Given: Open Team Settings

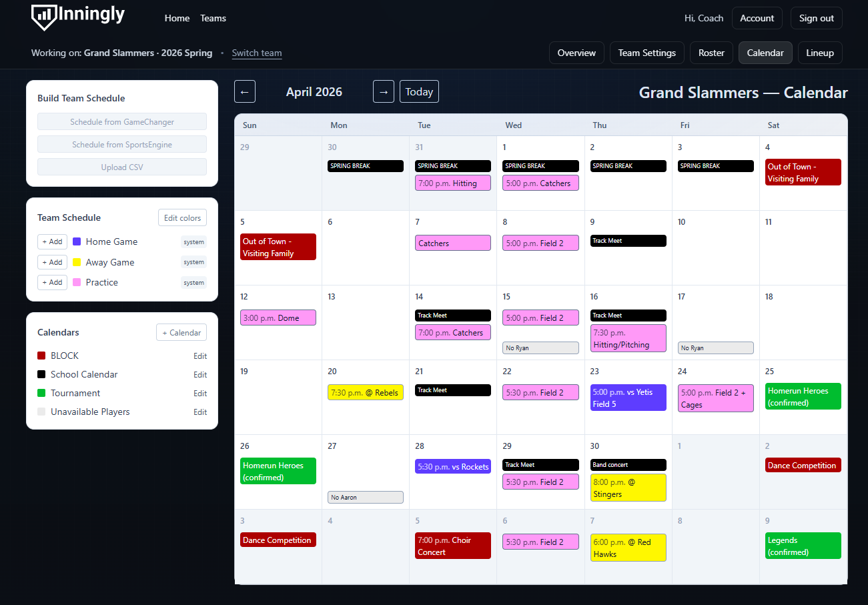Looking at the screenshot, I should (646, 53).
